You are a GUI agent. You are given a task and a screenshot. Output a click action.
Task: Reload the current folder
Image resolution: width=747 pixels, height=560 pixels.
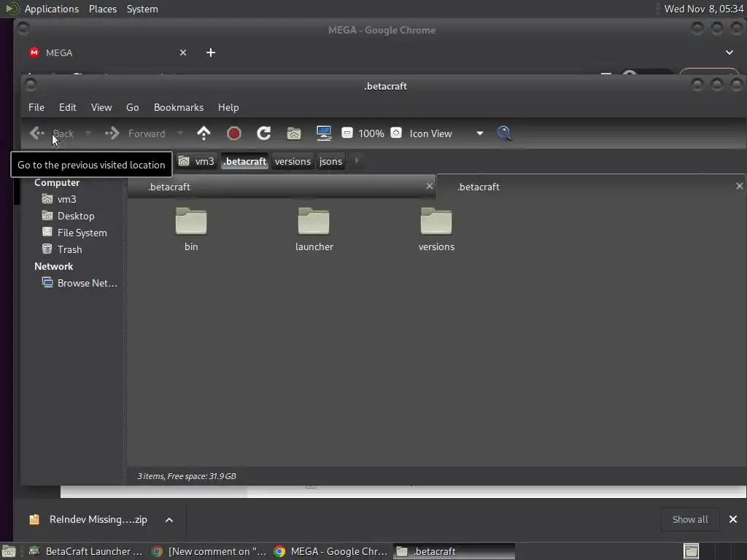tap(264, 133)
